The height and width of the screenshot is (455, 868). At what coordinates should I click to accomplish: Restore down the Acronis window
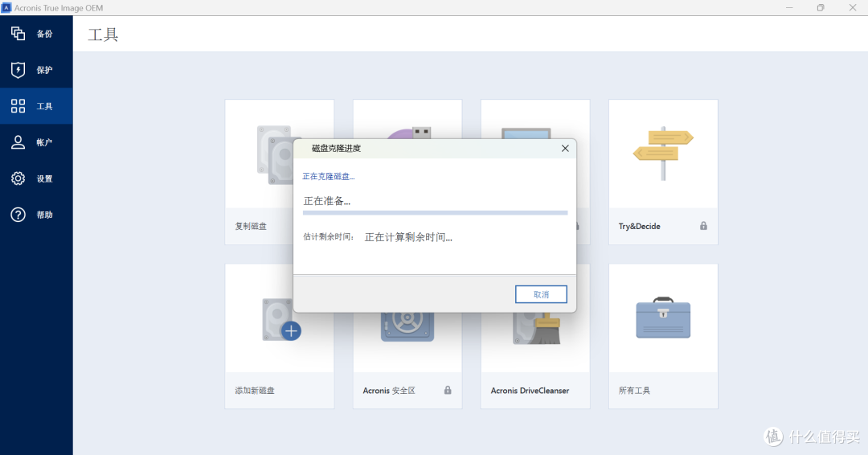[x=821, y=8]
